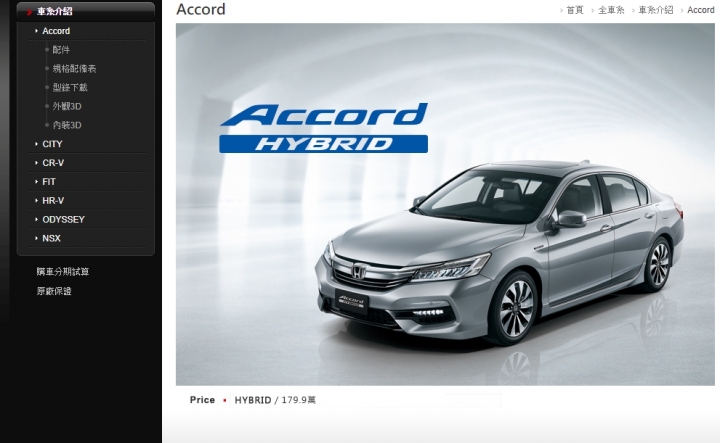Select Accord in the sidebar
720x443 pixels.
click(56, 31)
